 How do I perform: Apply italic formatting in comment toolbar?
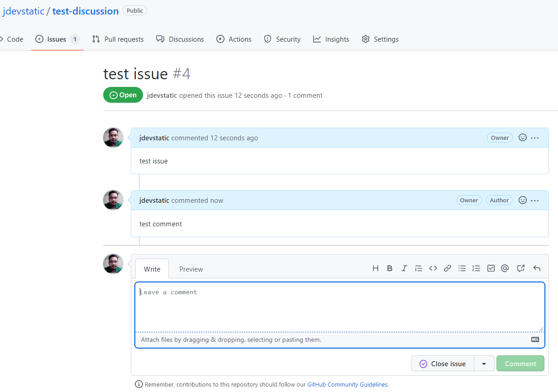(404, 268)
